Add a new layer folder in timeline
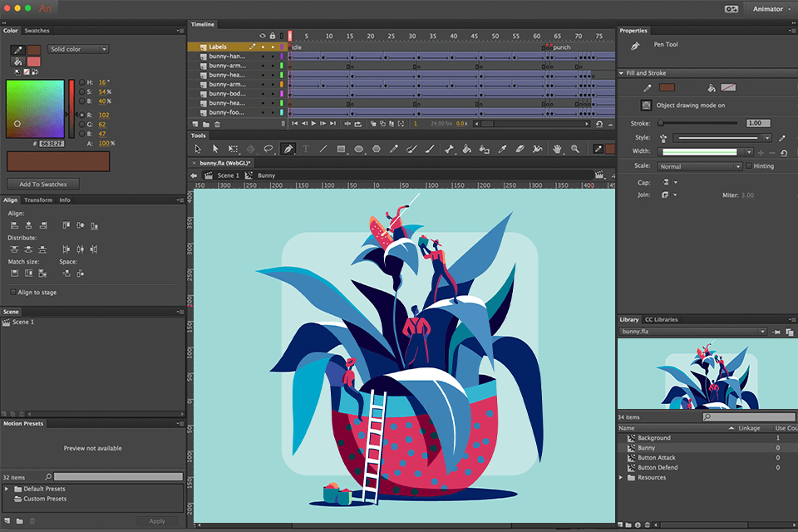The height and width of the screenshot is (532, 798). pos(206,124)
